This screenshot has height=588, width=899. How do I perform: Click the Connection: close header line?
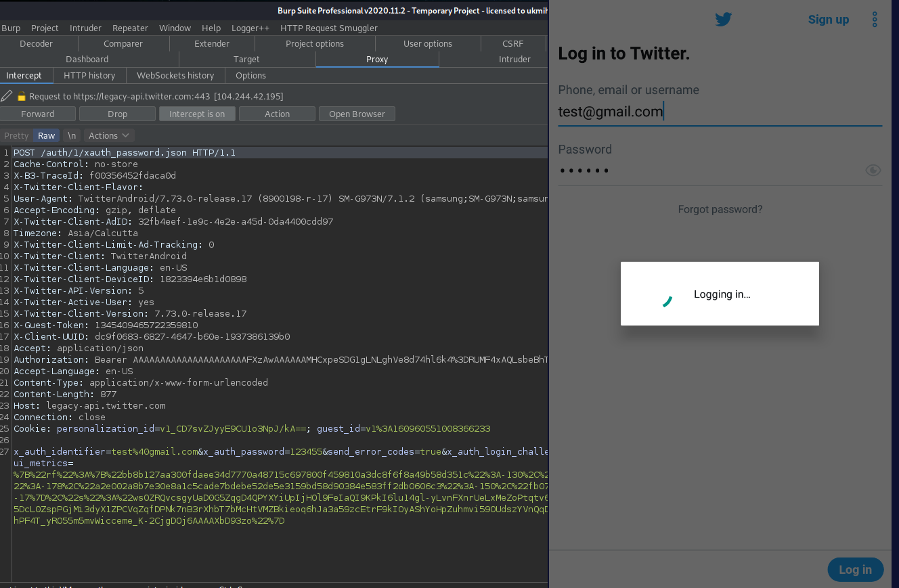(60, 417)
